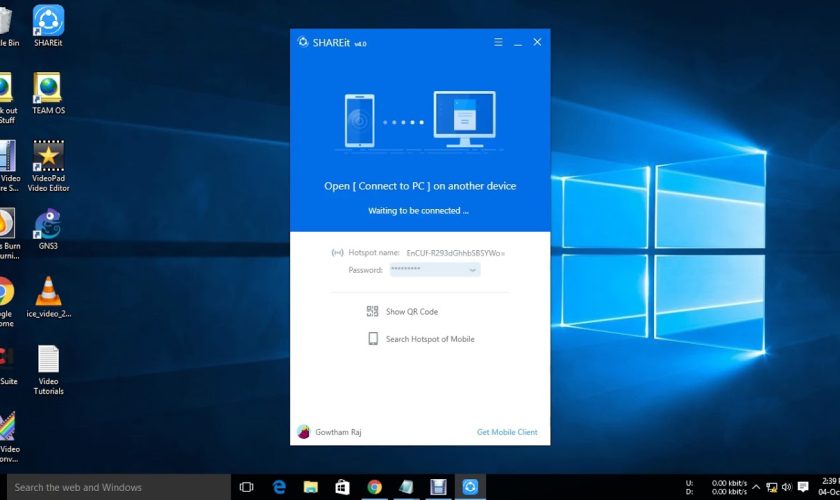The width and height of the screenshot is (840, 500).
Task: Open the network tray icon
Action: pyautogui.click(x=771, y=487)
